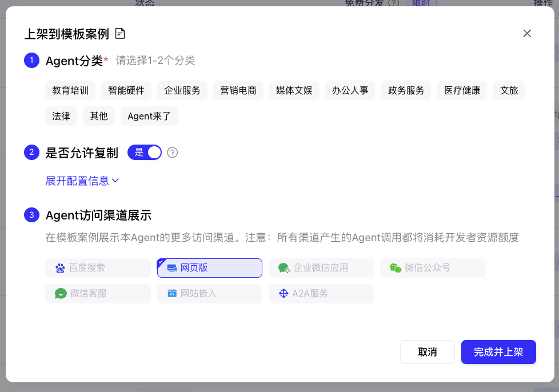Select the 企业服务 category tag
The image size is (559, 392).
point(182,90)
